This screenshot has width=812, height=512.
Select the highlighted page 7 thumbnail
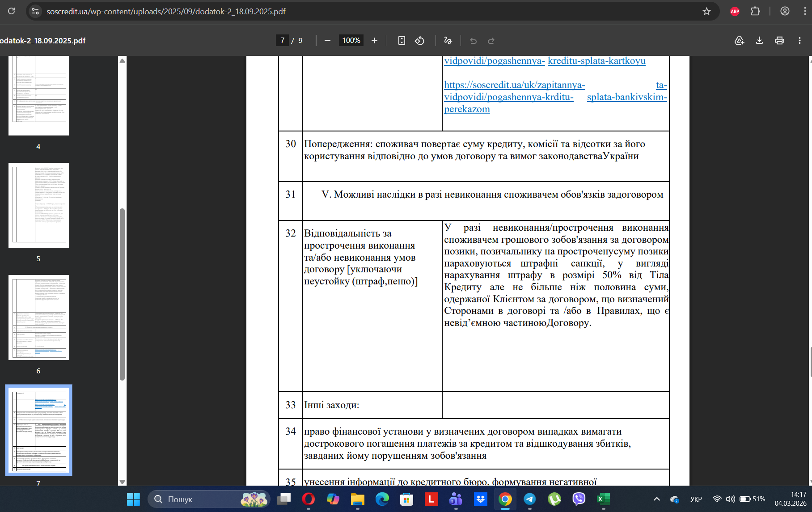[x=38, y=430]
